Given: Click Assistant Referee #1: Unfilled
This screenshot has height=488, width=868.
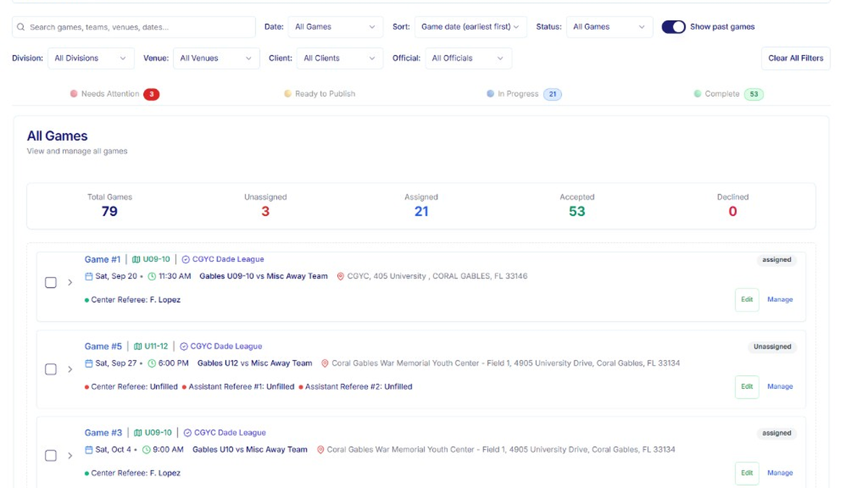Looking at the screenshot, I should point(242,387).
